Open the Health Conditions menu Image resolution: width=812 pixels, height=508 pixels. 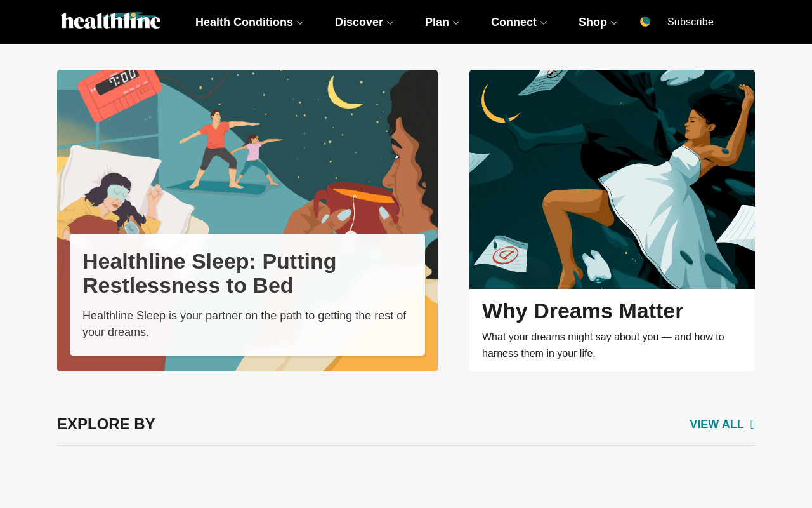(244, 22)
